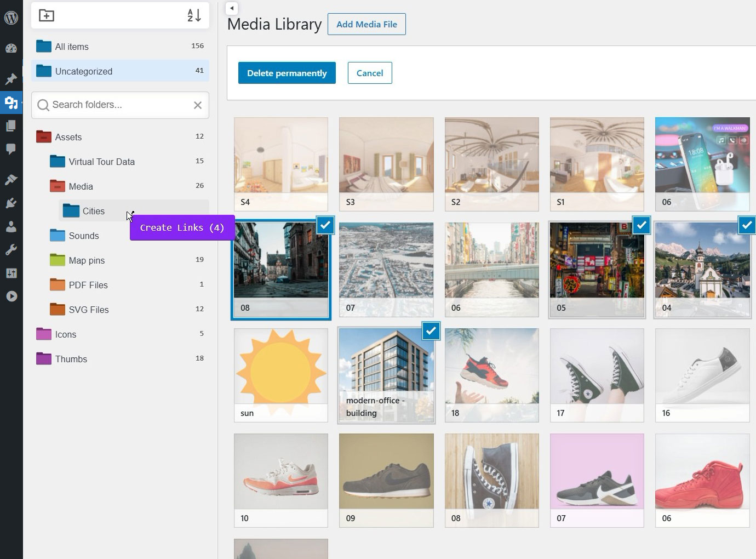Open the Uncategorized folder
The width and height of the screenshot is (756, 559).
120,71
